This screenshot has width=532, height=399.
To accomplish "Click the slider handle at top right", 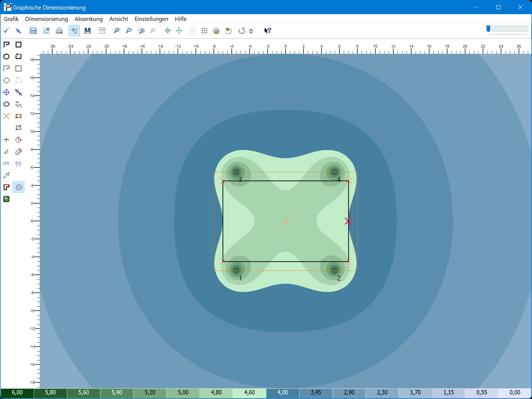I will tap(488, 29).
